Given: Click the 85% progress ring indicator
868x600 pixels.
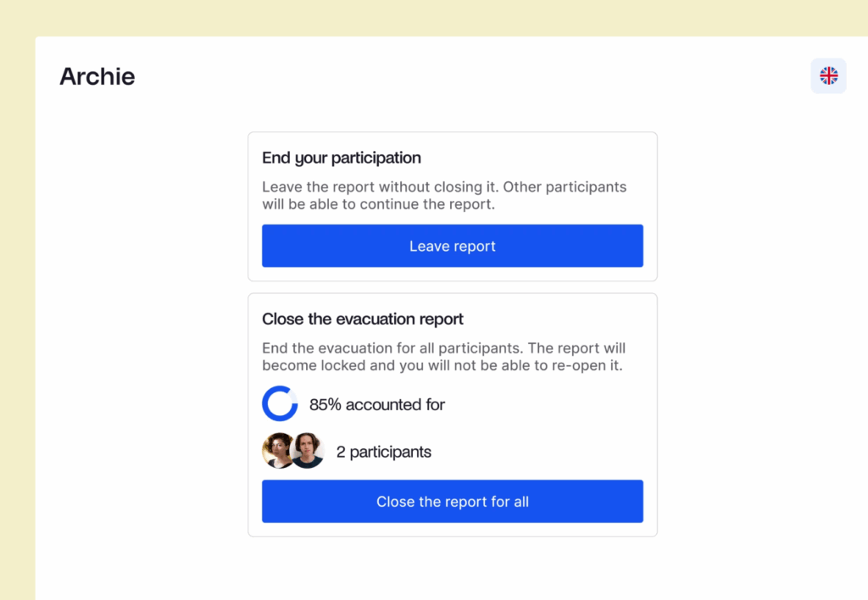Looking at the screenshot, I should click(280, 403).
